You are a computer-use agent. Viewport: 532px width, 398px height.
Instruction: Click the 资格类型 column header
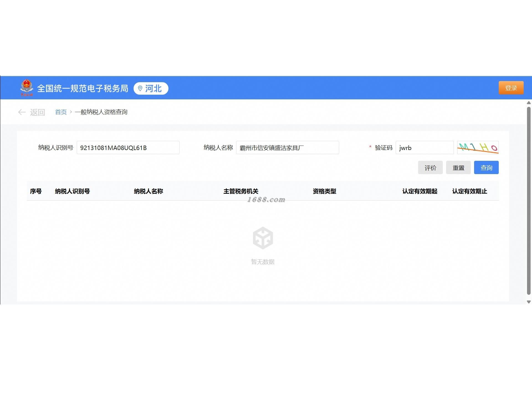pyautogui.click(x=324, y=191)
